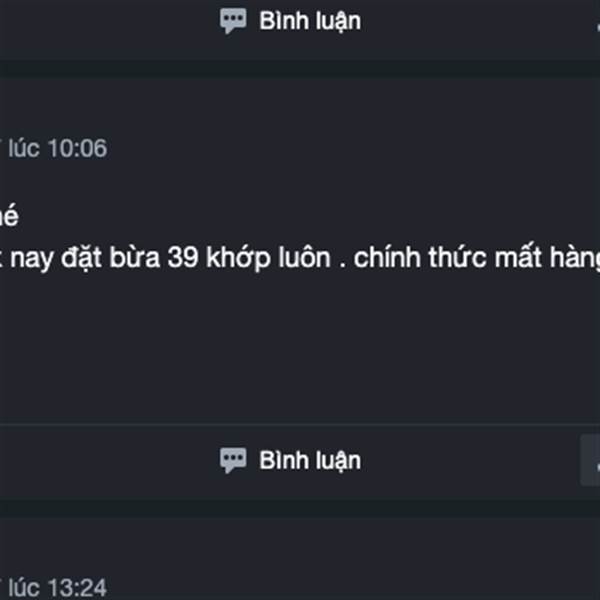Viewport: 600px width, 600px height.
Task: Click the cut-off highlighted button beside lower Bình luận
Action: click(590, 460)
